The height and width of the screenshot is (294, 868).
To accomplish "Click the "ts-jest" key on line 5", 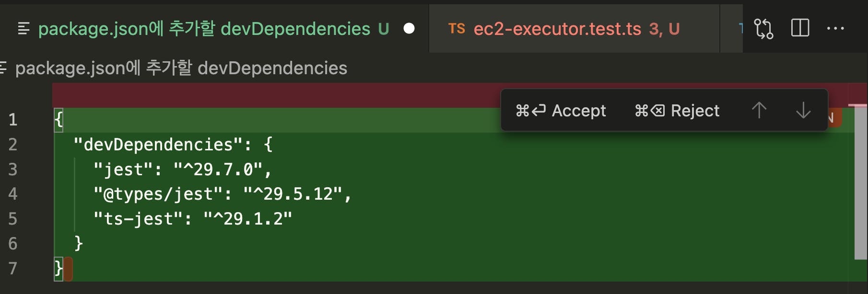I will click(138, 219).
